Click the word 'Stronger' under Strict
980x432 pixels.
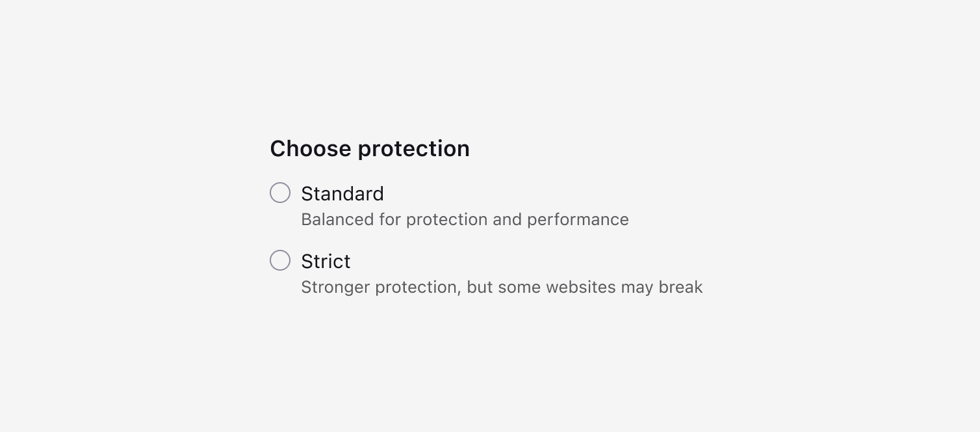coord(335,288)
